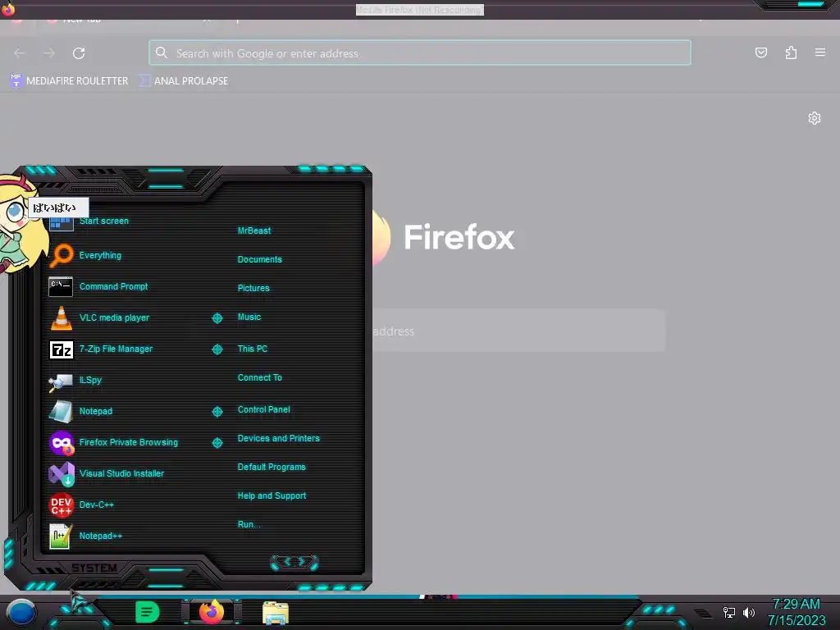
Task: Open 7-Zip File Manager icon
Action: click(x=61, y=349)
